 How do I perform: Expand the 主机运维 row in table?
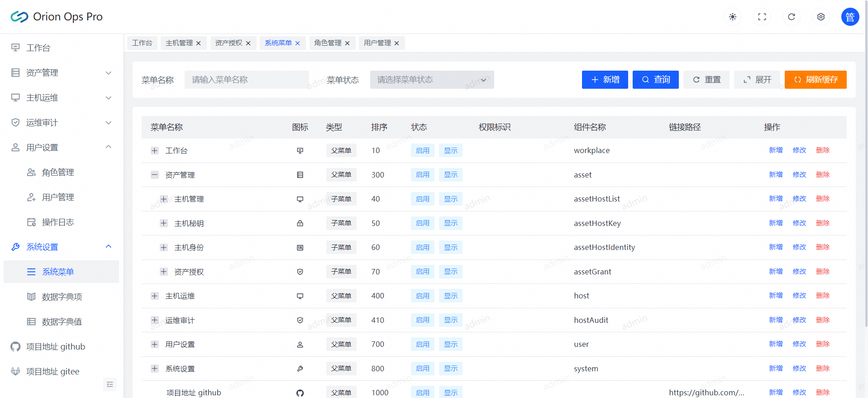155,296
